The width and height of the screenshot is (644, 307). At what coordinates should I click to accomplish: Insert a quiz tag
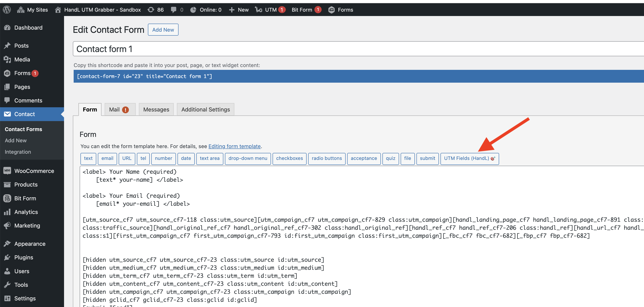390,159
